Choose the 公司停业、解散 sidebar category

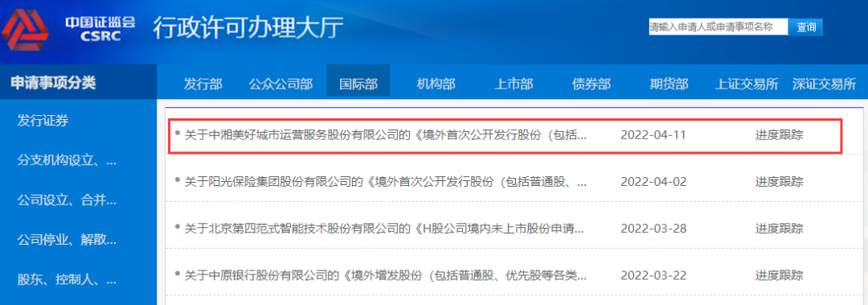(67, 241)
